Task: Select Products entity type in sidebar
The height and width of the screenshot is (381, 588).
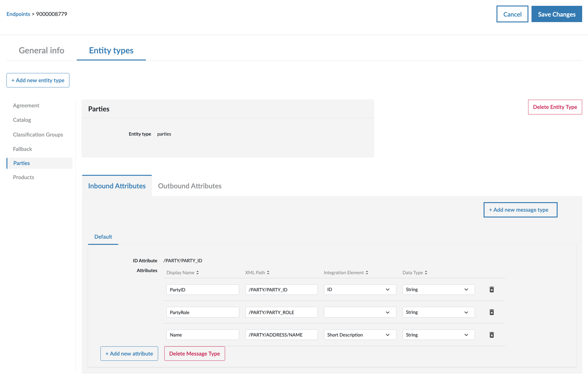Action: click(x=24, y=177)
